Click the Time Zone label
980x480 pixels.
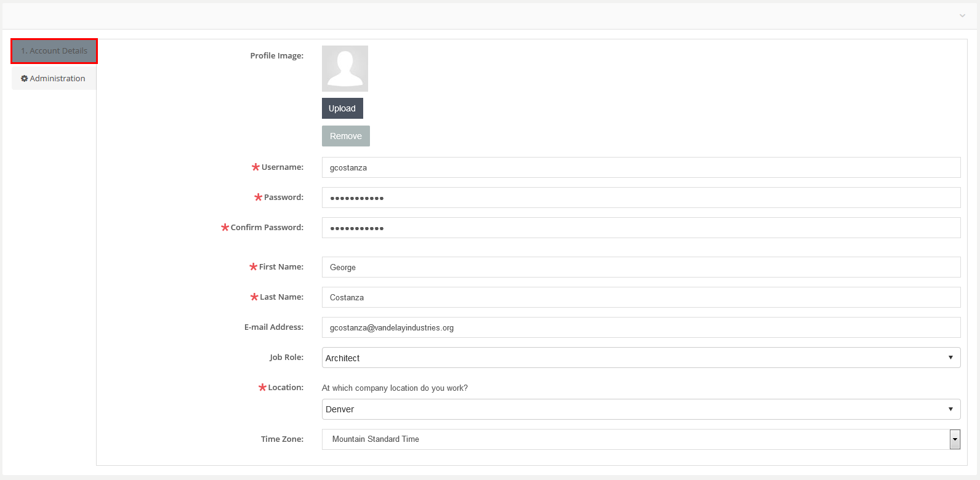[282, 439]
